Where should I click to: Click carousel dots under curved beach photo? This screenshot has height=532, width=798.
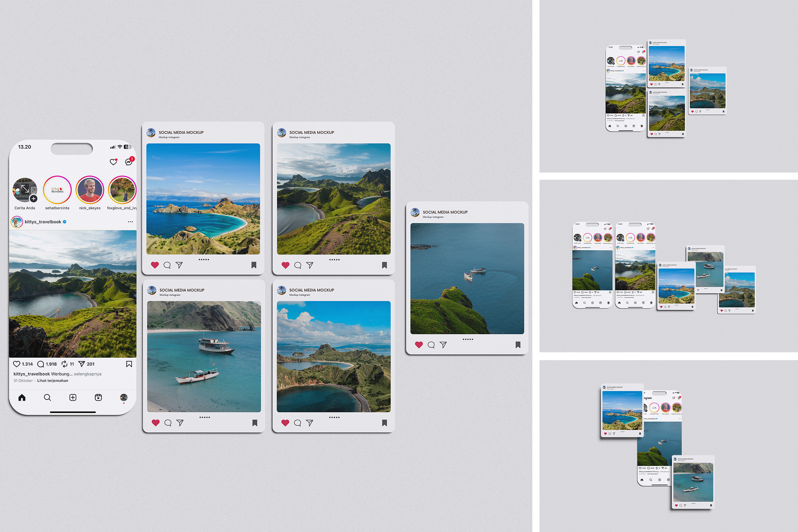[x=204, y=260]
